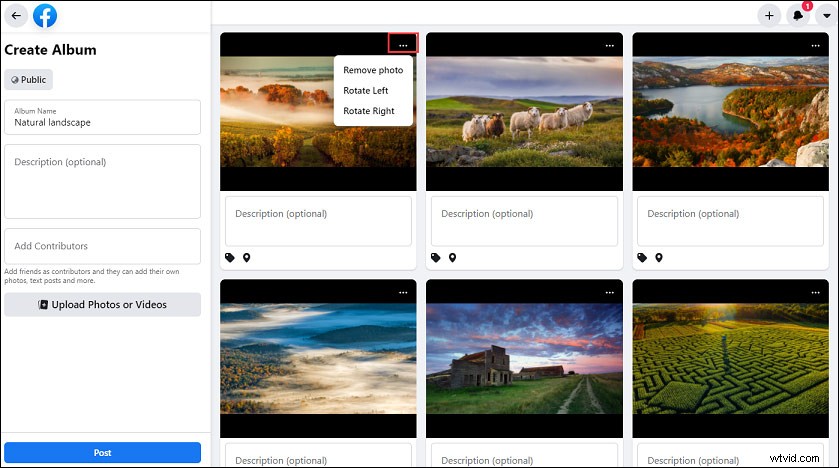Screen dimensions: 839x468
Task: Go back using the left arrow icon
Action: [16, 16]
